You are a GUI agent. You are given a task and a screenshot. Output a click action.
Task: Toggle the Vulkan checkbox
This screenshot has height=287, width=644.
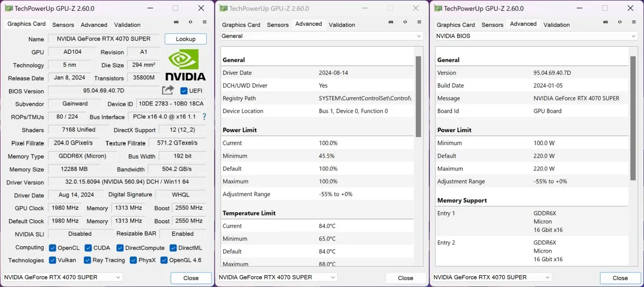(x=53, y=260)
